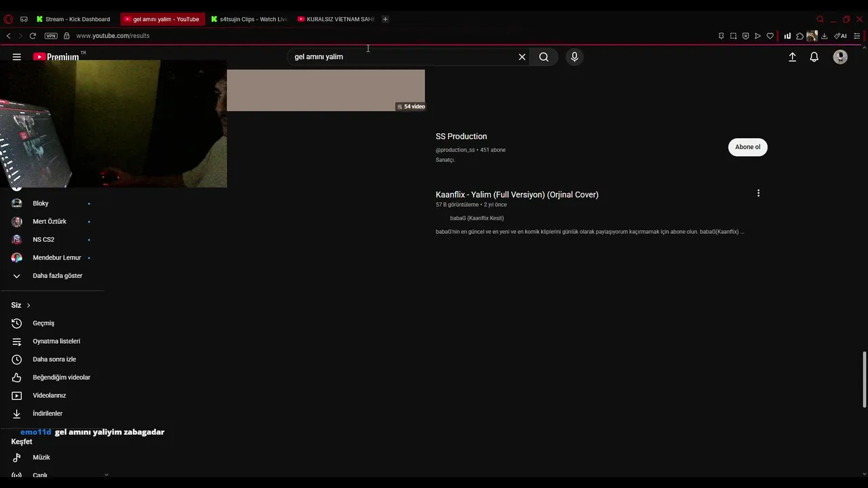Screen dimensions: 868x488
Task: Click the www.youtube.com/results address field
Action: point(113,36)
